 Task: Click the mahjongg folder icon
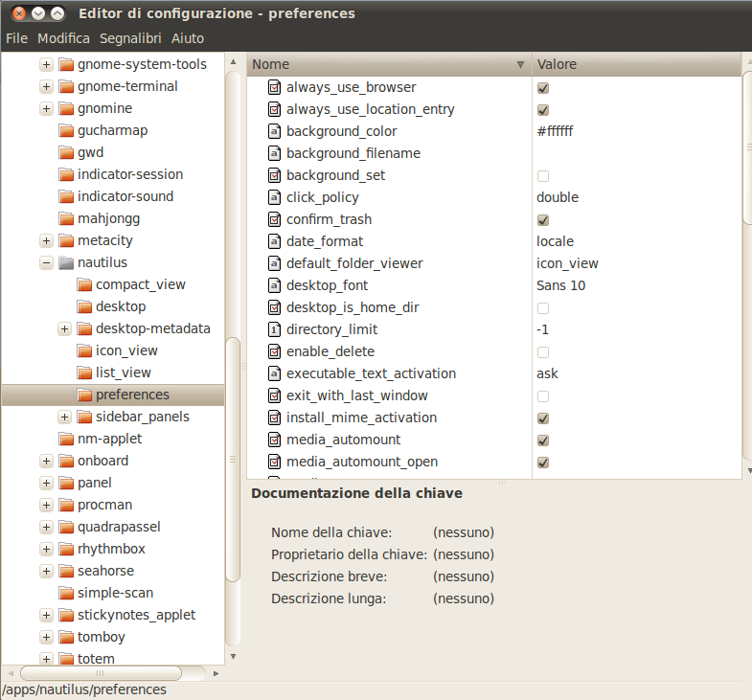[x=66, y=218]
